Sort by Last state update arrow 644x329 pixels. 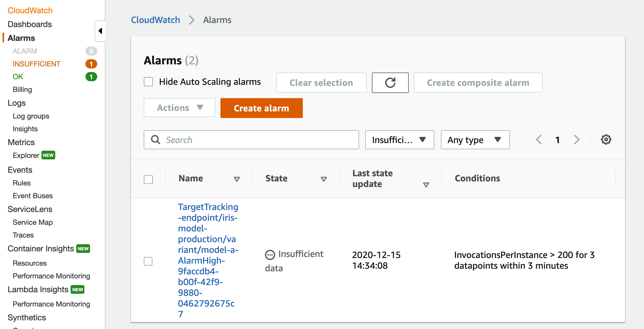coord(426,184)
